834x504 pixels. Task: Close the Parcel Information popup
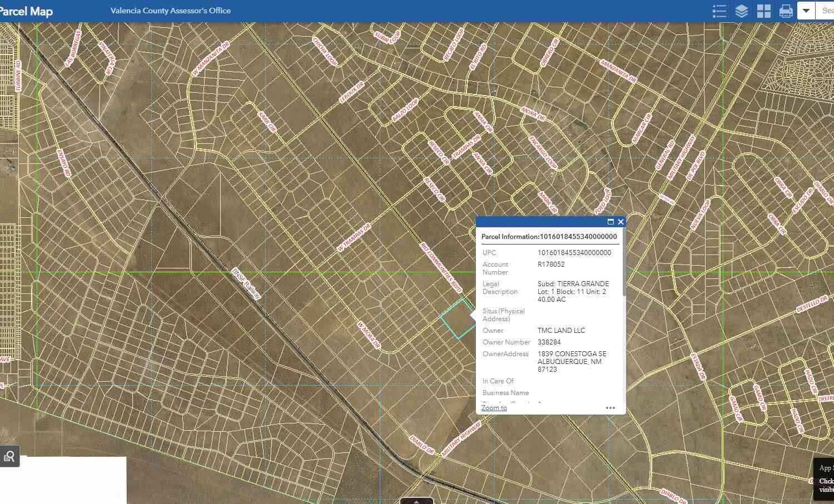[620, 222]
